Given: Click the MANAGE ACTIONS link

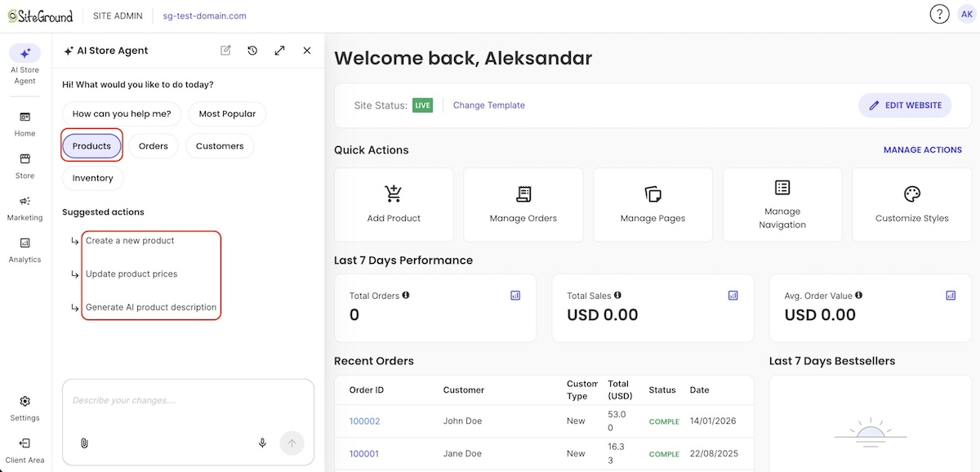Looking at the screenshot, I should coord(923,150).
